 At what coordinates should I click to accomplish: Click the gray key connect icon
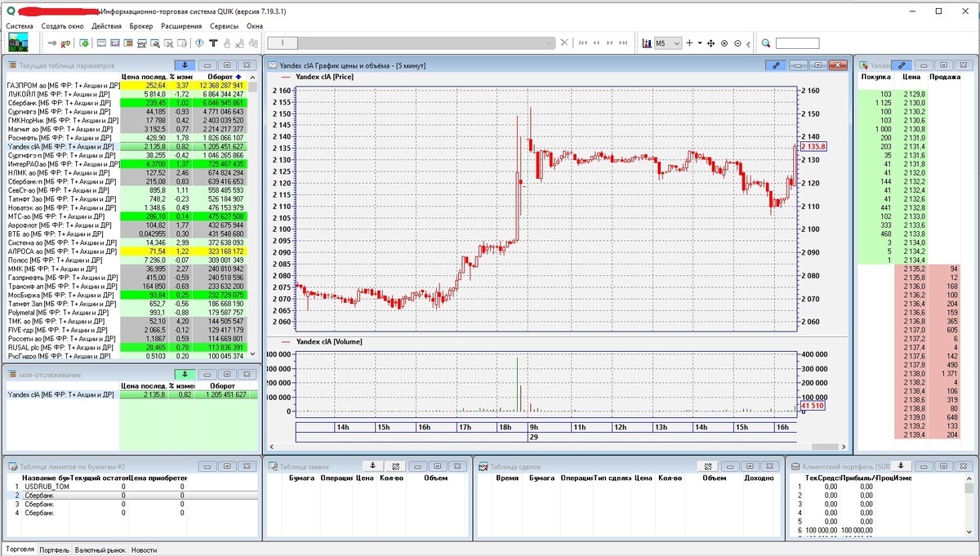(x=52, y=42)
